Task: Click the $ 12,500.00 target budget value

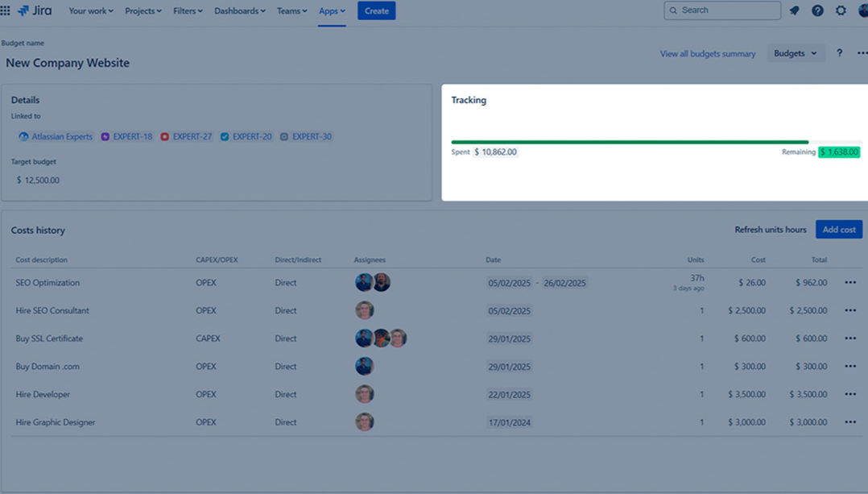Action: [x=38, y=180]
